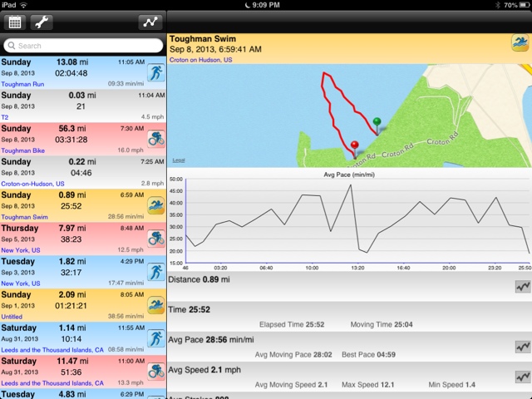Tap the run icon on Saturday 1.14 mi row
The width and height of the screenshot is (532, 399).
coord(156,338)
